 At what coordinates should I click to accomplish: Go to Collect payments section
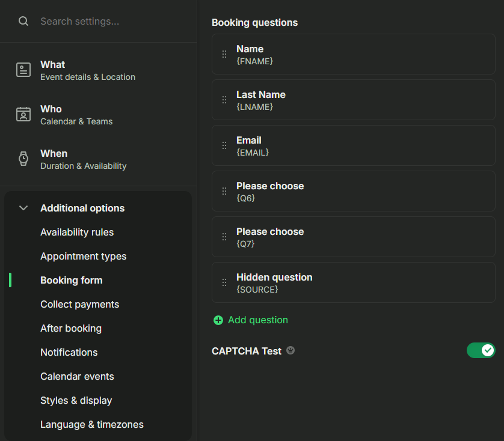pyautogui.click(x=80, y=304)
